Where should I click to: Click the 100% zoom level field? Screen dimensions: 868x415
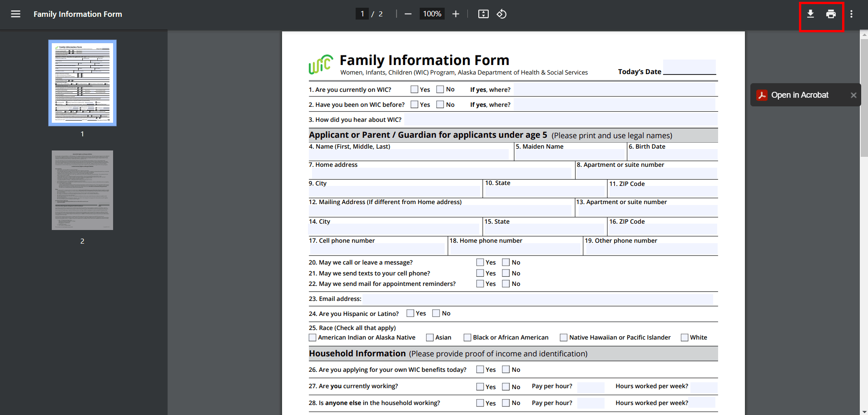coord(432,14)
